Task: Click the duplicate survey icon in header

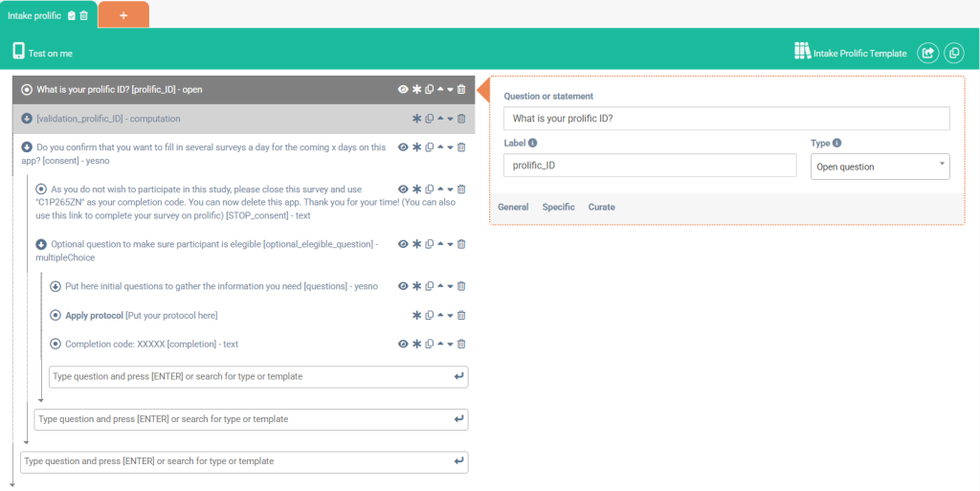Action: coord(953,54)
